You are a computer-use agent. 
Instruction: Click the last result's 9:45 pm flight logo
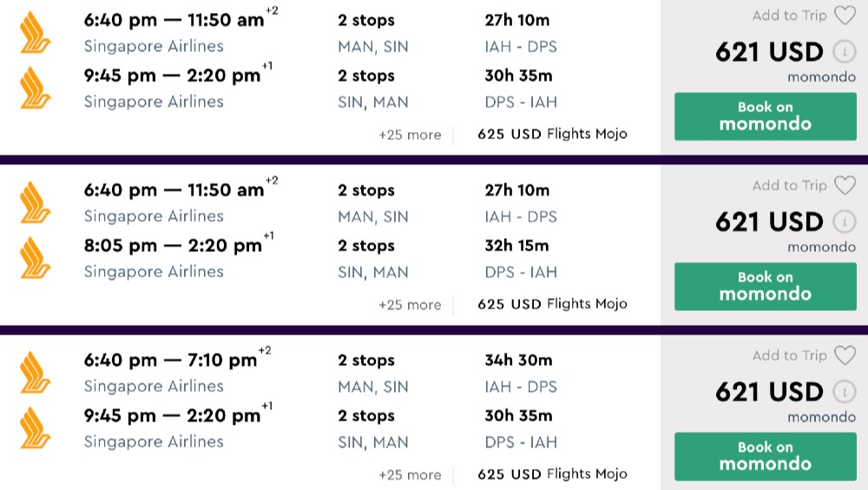(x=36, y=428)
